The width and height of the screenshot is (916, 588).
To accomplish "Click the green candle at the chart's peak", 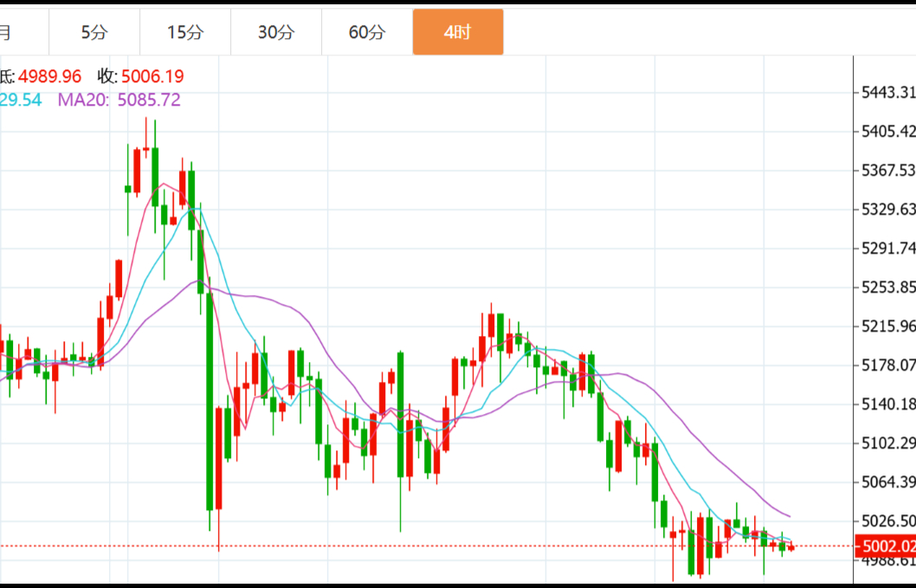I will (x=155, y=177).
